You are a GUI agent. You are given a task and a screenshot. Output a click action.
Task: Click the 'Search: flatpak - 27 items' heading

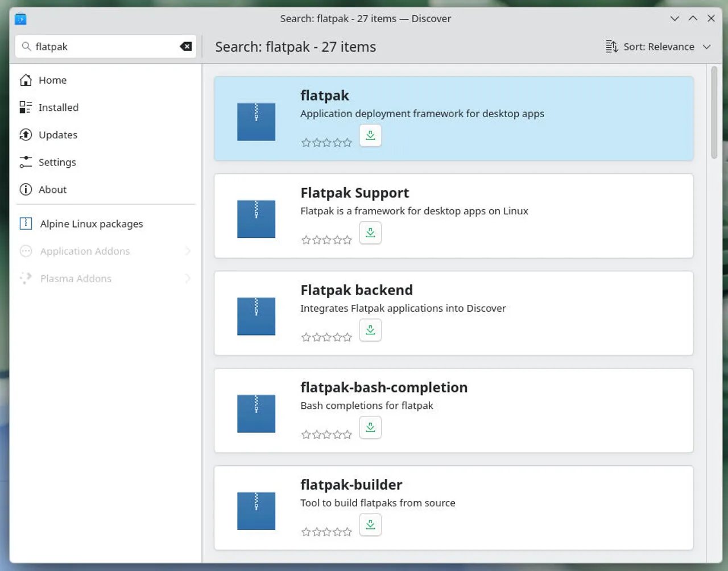click(x=296, y=47)
